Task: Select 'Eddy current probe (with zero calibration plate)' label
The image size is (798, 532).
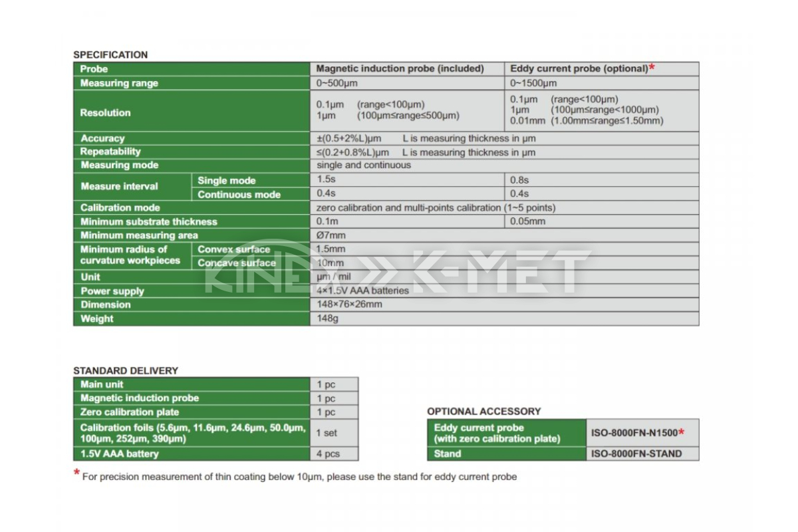Action: [506, 433]
